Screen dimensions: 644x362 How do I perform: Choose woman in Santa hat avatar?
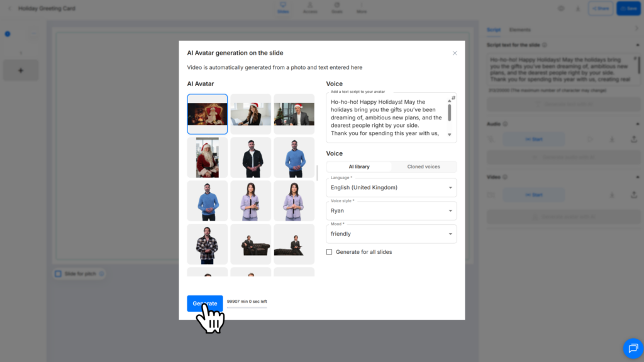(x=250, y=114)
